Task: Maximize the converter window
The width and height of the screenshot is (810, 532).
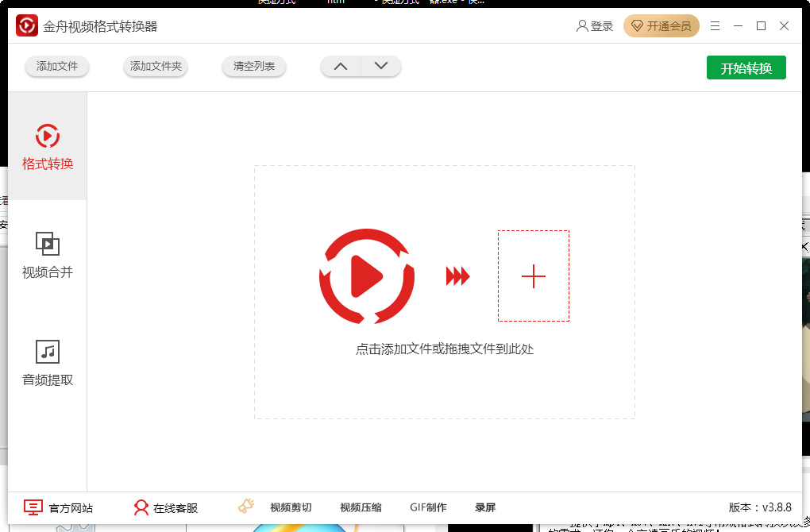Action: (x=761, y=26)
